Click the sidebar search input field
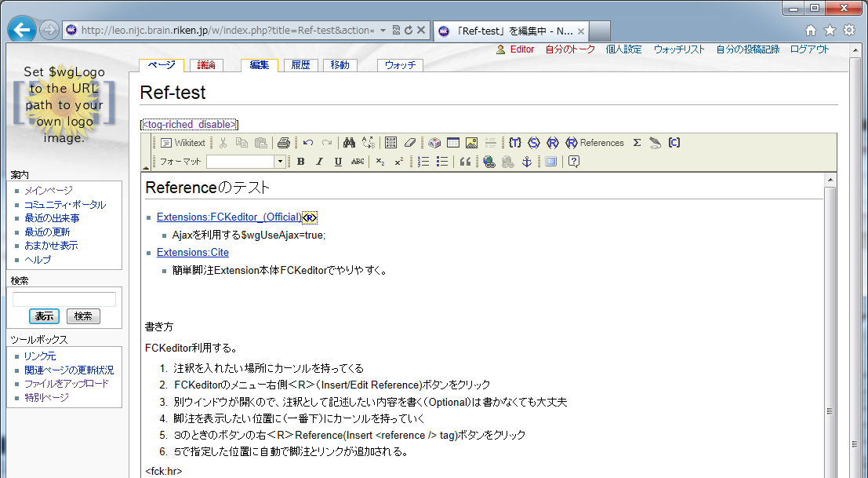The height and width of the screenshot is (478, 868). pyautogui.click(x=64, y=299)
